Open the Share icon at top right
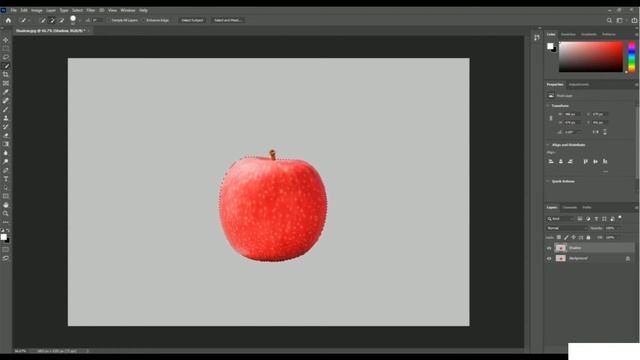This screenshot has width=640, height=360. [x=634, y=20]
